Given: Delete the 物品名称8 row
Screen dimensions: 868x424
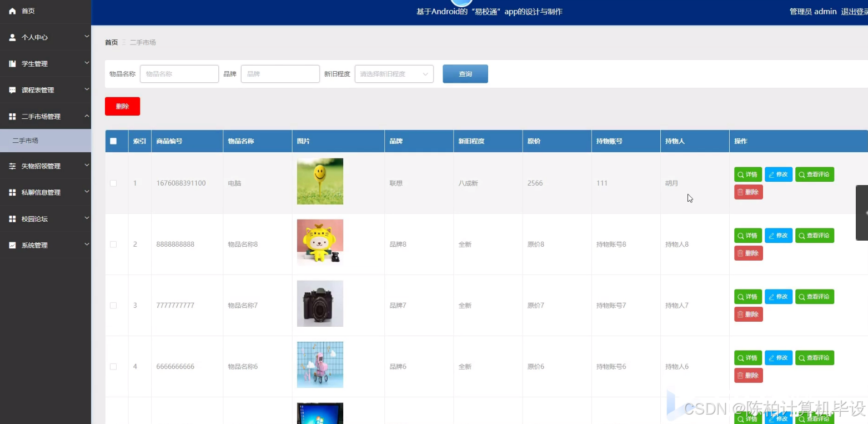Looking at the screenshot, I should [748, 253].
